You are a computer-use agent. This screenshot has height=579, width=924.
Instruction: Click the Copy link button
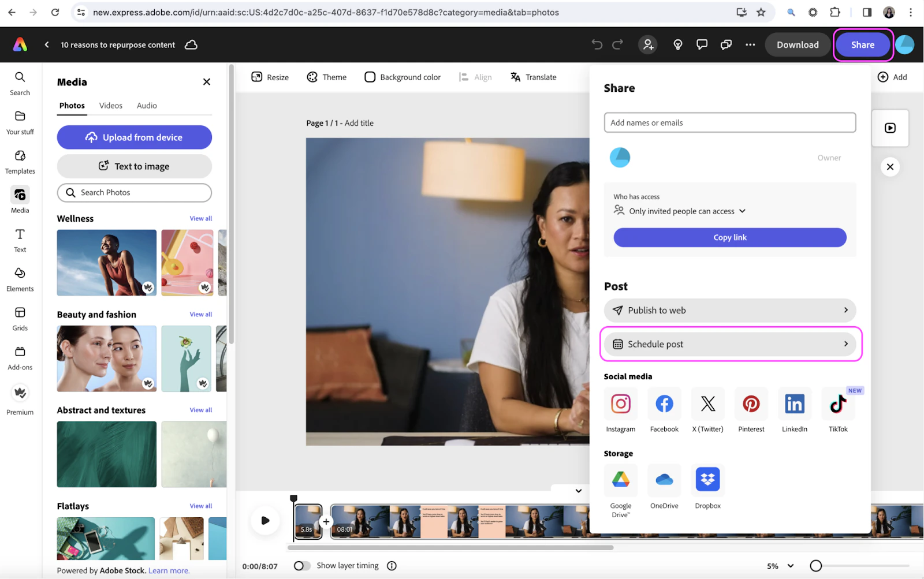(x=729, y=237)
